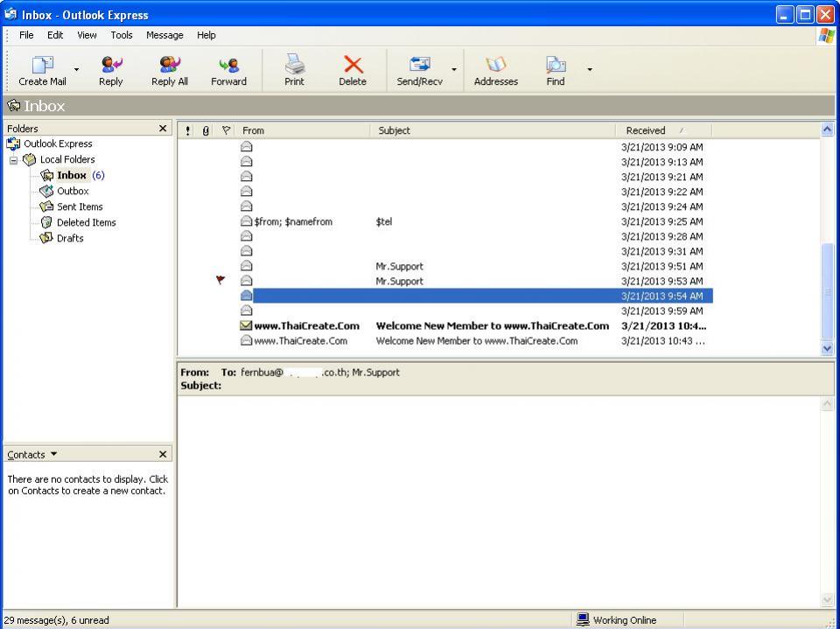Image resolution: width=840 pixels, height=629 pixels.
Task: Sort by the Priority column header
Action: tap(189, 130)
